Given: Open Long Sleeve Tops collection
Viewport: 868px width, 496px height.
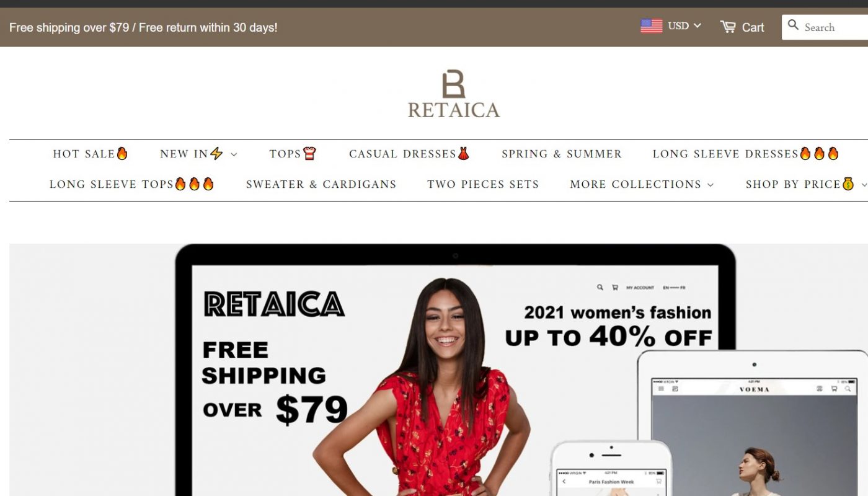Looking at the screenshot, I should click(132, 184).
